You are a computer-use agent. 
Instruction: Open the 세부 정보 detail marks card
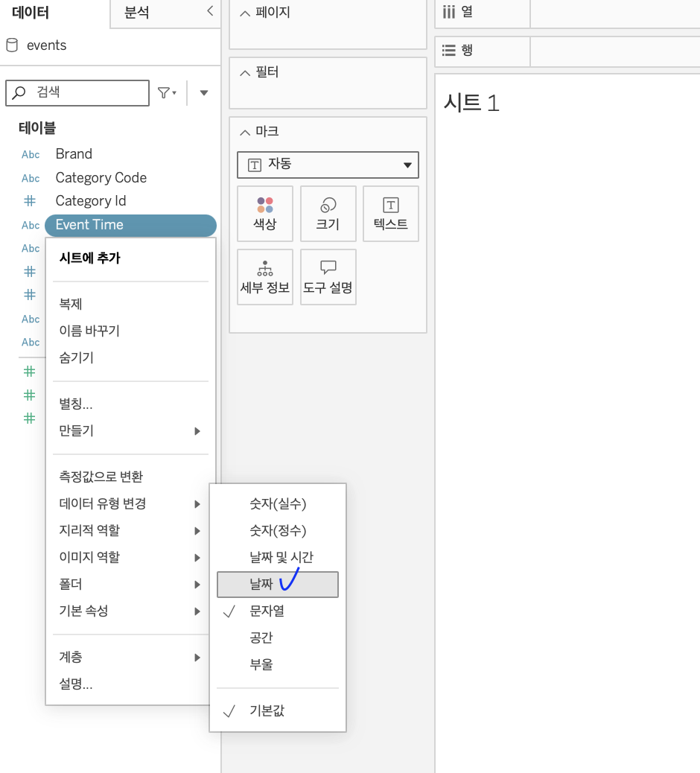pyautogui.click(x=264, y=276)
